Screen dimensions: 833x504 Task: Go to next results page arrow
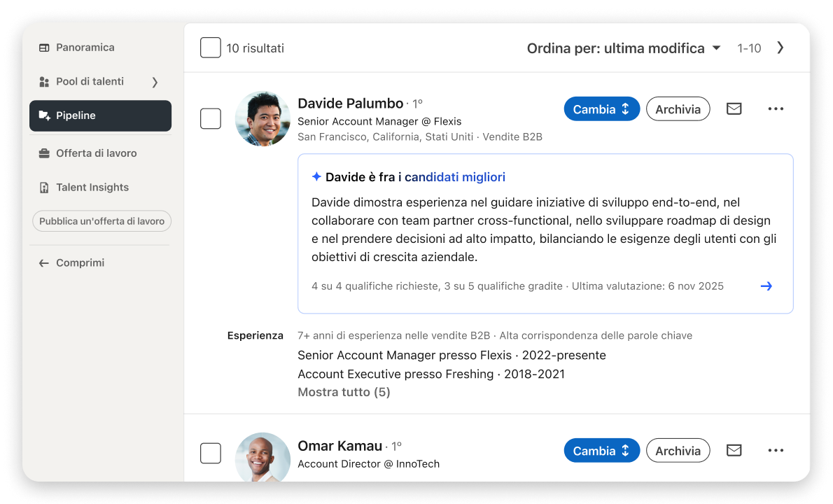click(780, 48)
